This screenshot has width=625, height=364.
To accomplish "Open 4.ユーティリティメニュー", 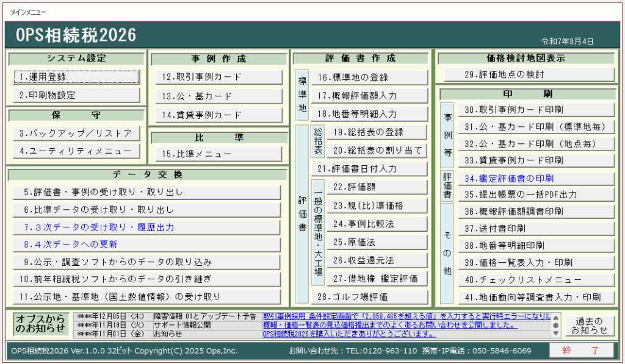I will point(76,151).
